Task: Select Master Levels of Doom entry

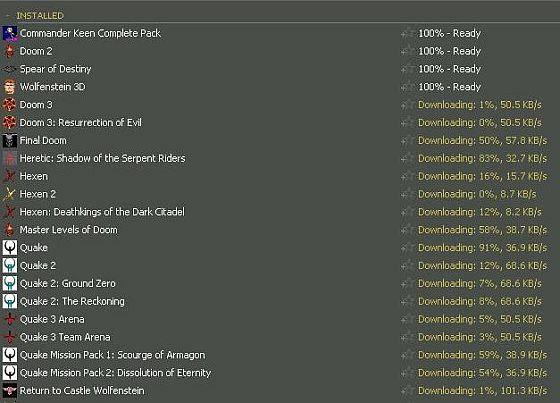Action: click(69, 230)
